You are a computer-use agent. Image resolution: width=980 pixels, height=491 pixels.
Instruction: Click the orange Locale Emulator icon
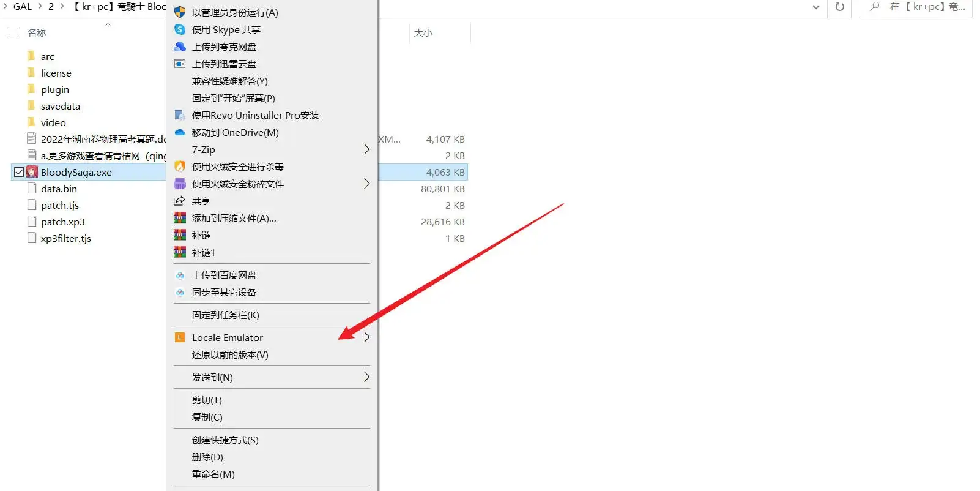180,337
